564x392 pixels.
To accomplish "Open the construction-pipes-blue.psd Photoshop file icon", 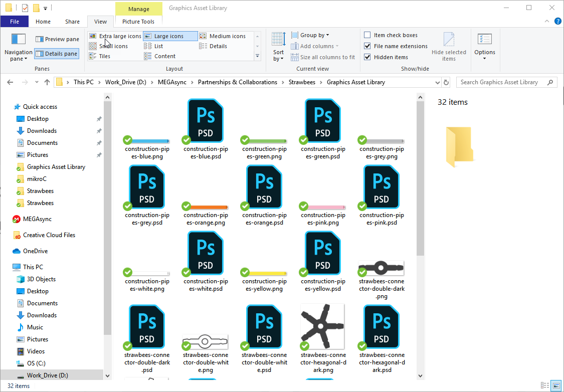I will 206,121.
